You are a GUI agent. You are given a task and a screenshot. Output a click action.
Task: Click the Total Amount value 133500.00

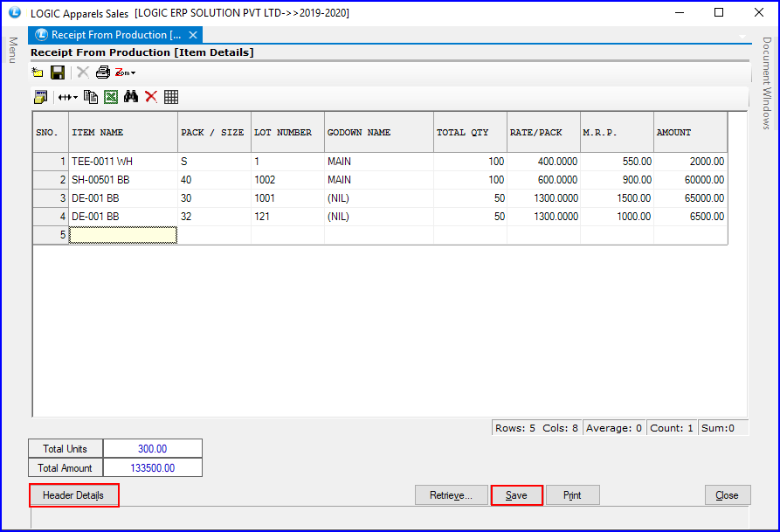coord(153,468)
